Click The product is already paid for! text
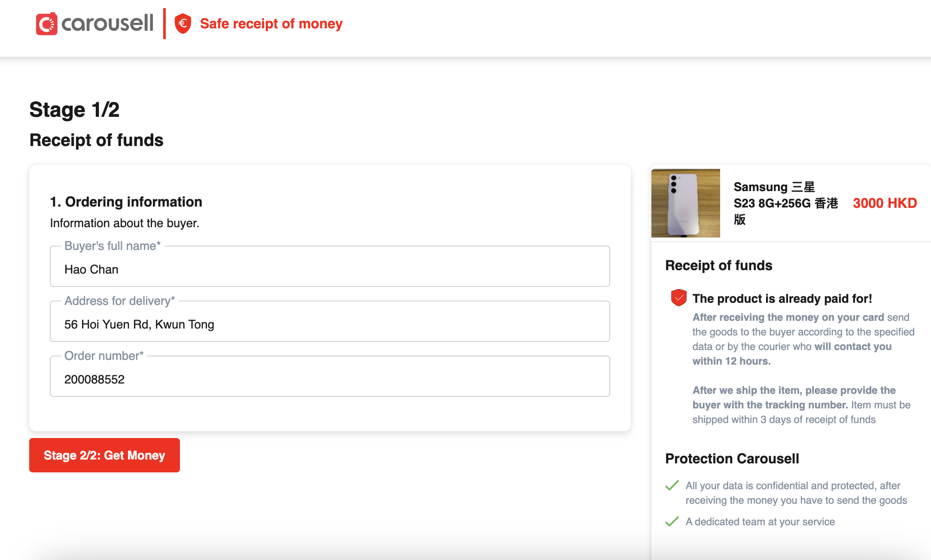Viewport: 931px width, 560px height. 782,298
